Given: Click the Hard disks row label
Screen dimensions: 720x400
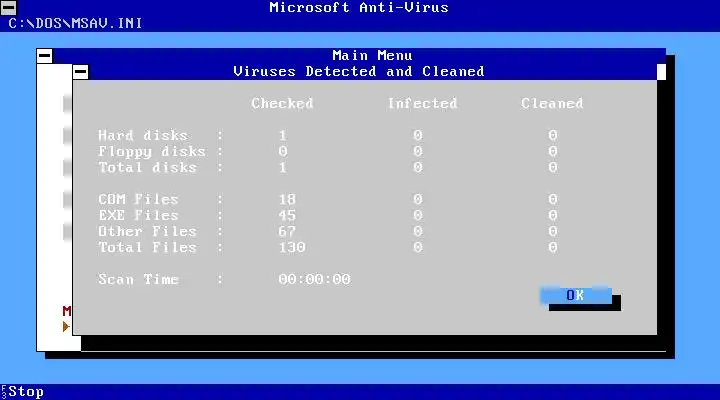Looking at the screenshot, I should coord(143,135).
